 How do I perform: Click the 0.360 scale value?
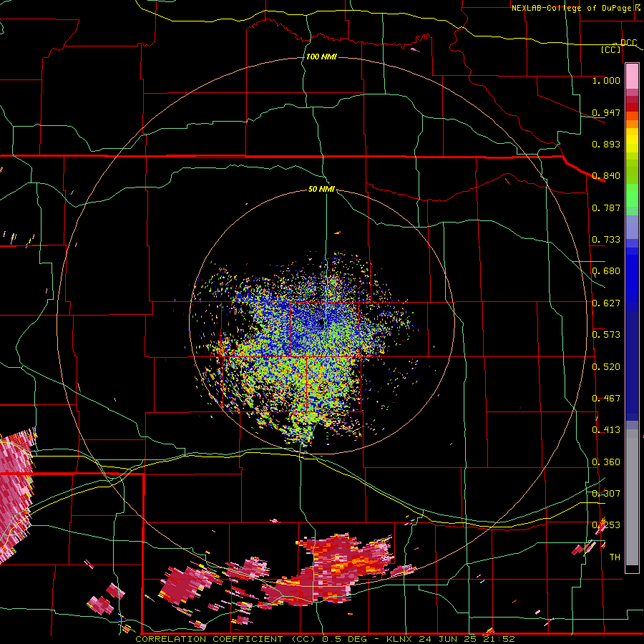(606, 462)
